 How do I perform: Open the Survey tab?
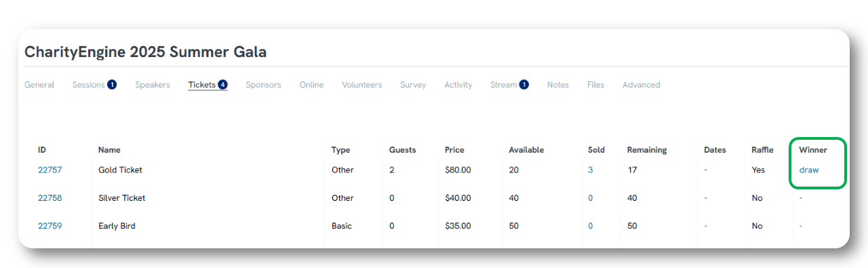click(413, 85)
